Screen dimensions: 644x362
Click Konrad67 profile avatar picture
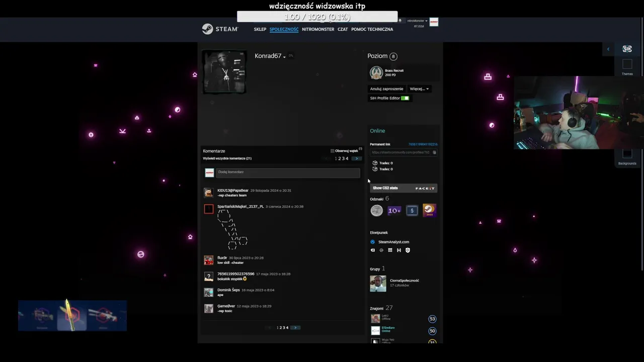[224, 72]
